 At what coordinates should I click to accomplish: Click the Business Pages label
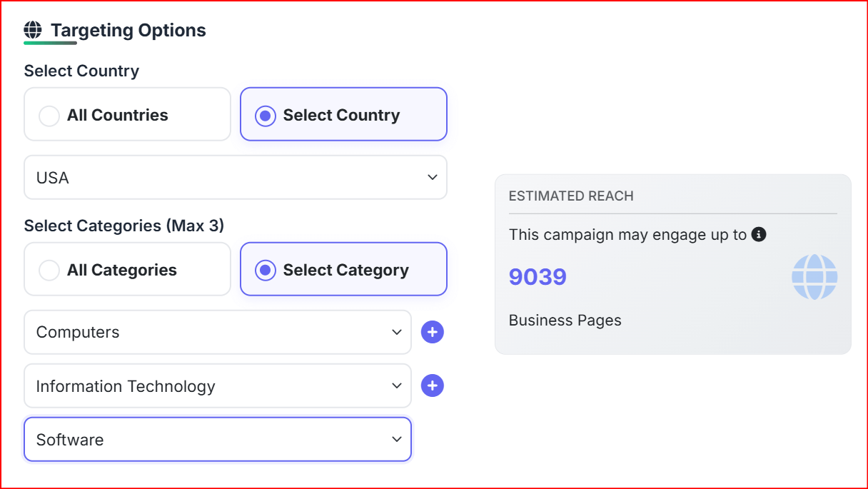tap(565, 321)
